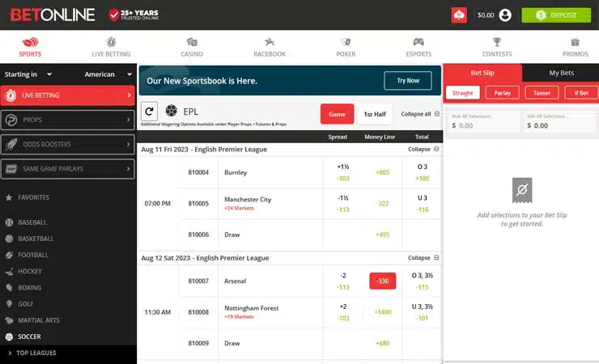Screen dimensions: 599x364
Task: Expand the Props sidebar menu
Action: (66, 120)
